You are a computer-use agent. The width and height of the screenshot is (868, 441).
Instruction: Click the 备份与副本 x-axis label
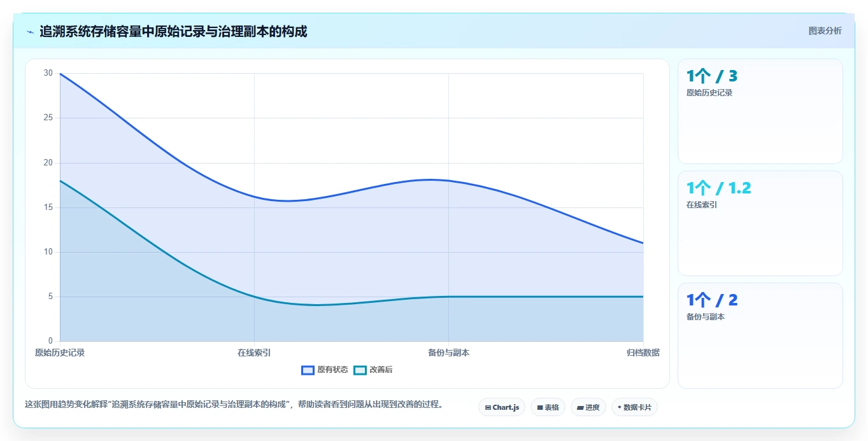pyautogui.click(x=448, y=353)
